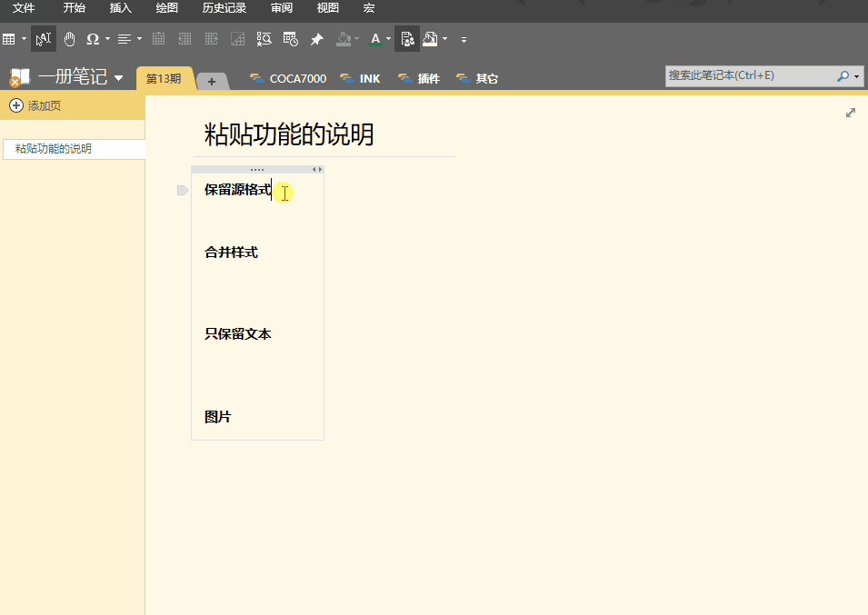868x615 pixels.
Task: Activate the hand pan tool
Action: (x=69, y=39)
